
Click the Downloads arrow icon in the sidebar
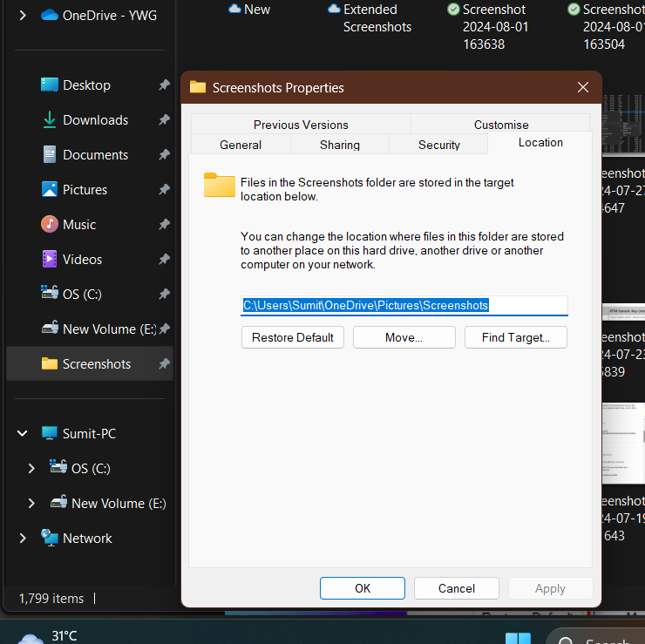click(50, 119)
